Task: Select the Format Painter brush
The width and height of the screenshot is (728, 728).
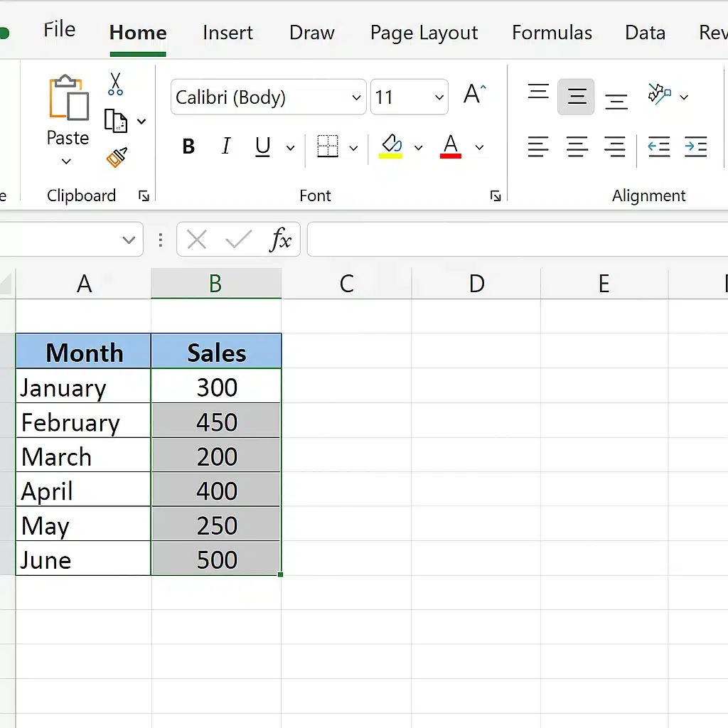Action: pos(117,157)
